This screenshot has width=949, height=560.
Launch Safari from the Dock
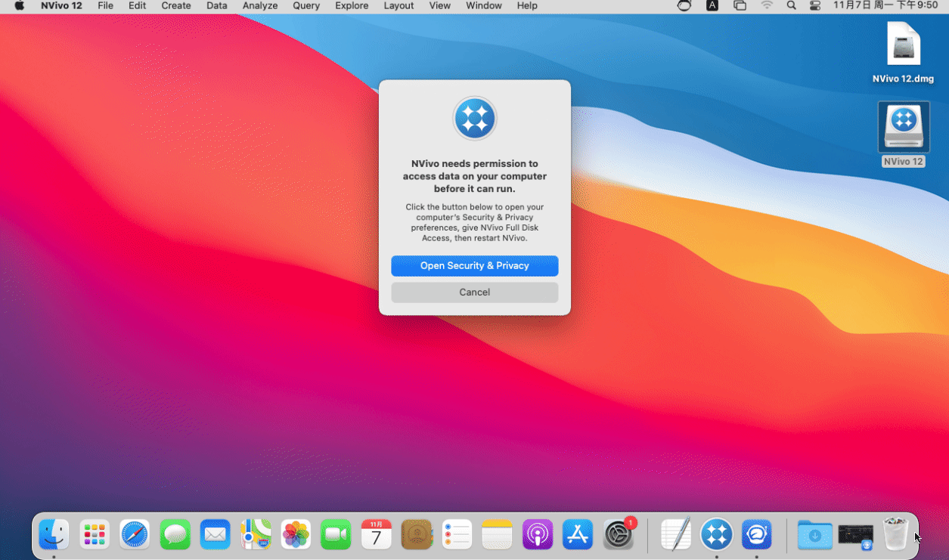tap(135, 535)
